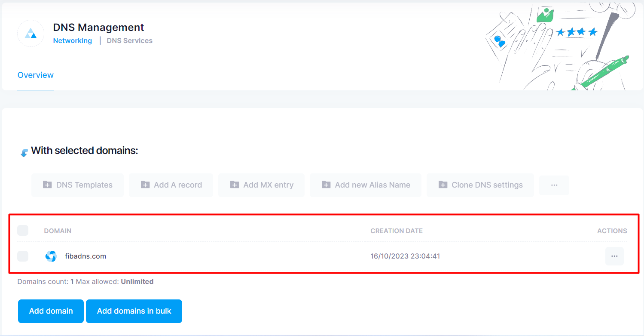Image resolution: width=644 pixels, height=336 pixels.
Task: Click Add new Alias Name button
Action: click(366, 185)
